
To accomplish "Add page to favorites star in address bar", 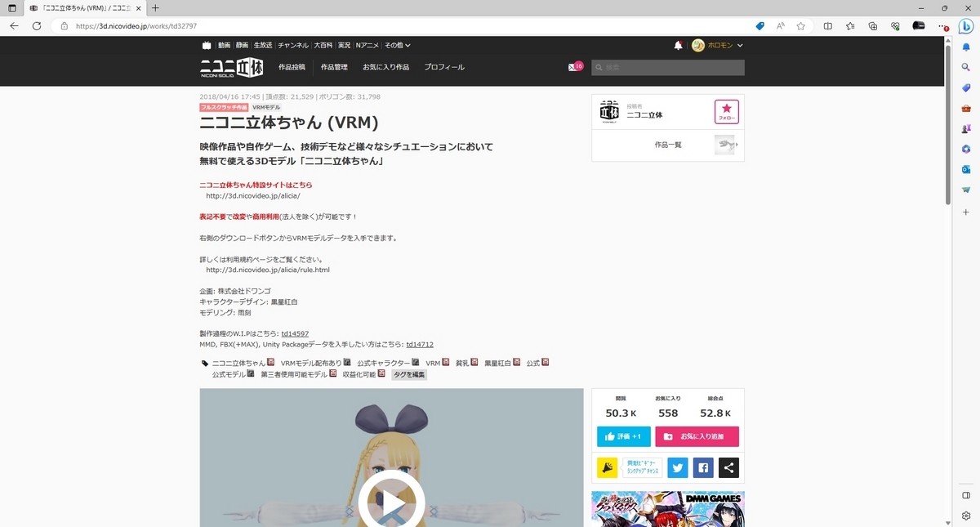I will pyautogui.click(x=801, y=26).
